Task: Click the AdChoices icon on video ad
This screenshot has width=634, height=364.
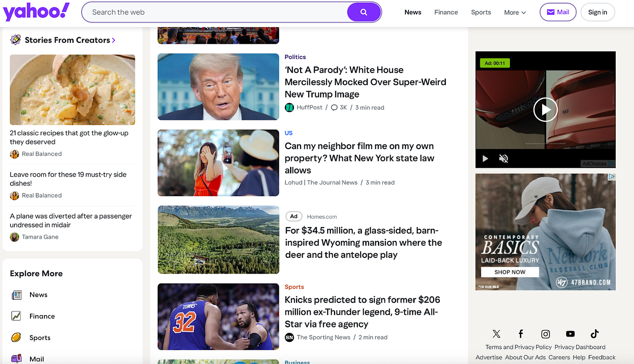Action: (612, 164)
